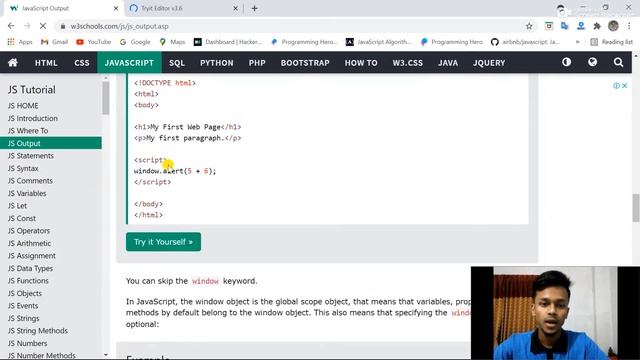Open the W3Schools search magnifier icon

pos(618,62)
